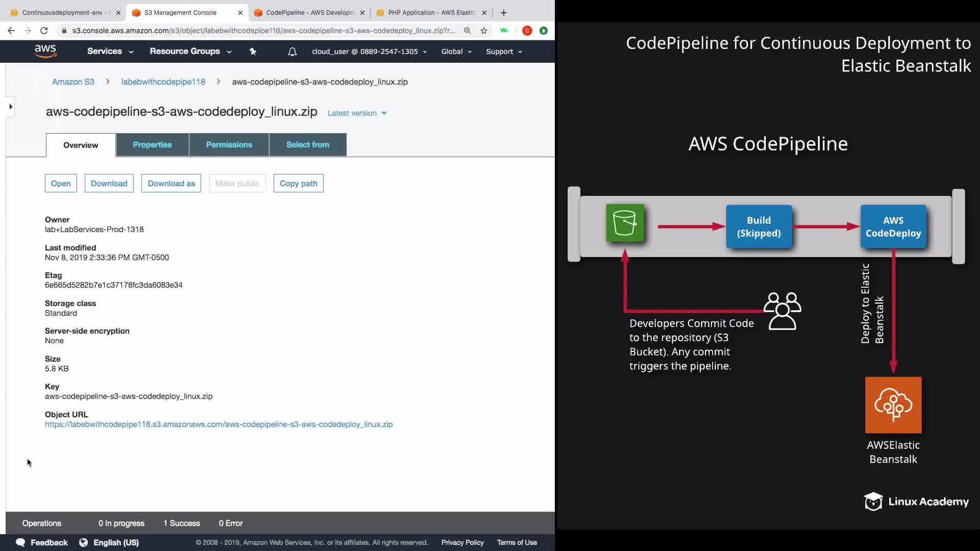Screen dimensions: 980x551
Task: Click the pin shortcuts icon in navbar
Action: click(253, 52)
